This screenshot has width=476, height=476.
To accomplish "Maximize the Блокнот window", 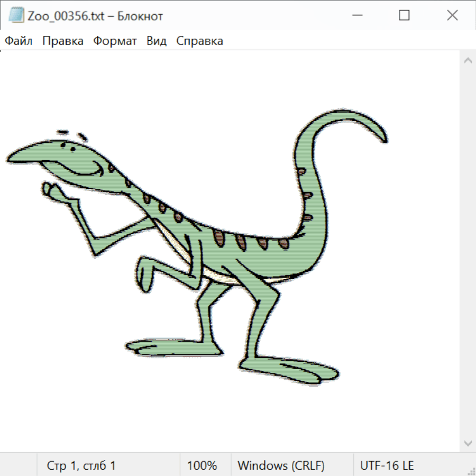I will coord(404,16).
